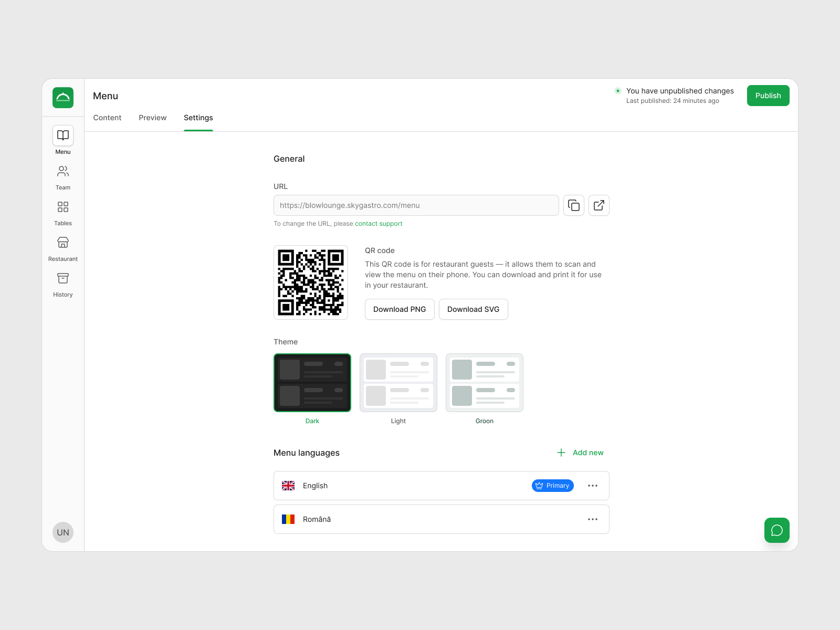Click the Primary badge on English
Viewport: 840px width, 630px height.
click(x=553, y=486)
